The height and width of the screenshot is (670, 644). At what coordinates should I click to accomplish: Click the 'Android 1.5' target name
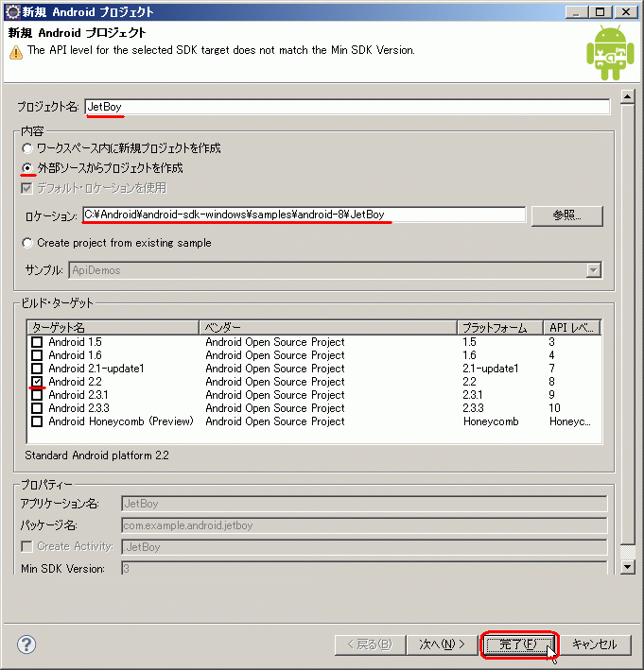click(75, 342)
